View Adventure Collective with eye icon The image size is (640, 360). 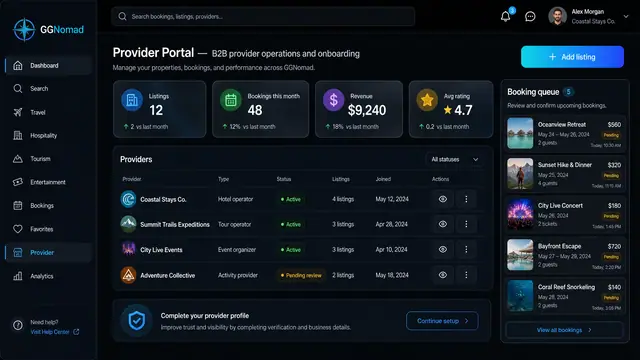pos(443,275)
